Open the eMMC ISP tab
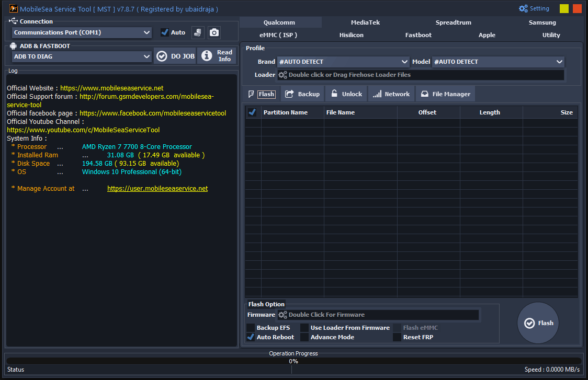 [280, 35]
